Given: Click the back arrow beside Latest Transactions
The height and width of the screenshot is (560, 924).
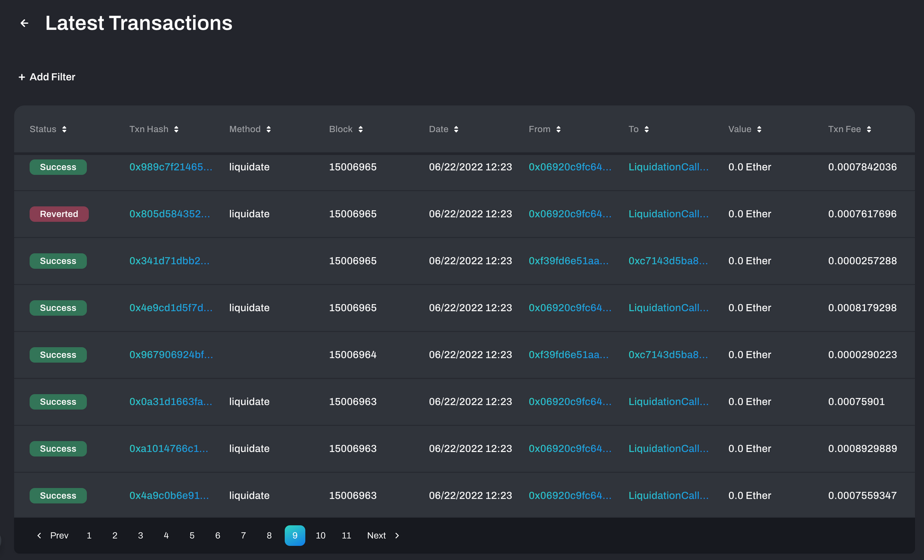Looking at the screenshot, I should pos(24,23).
